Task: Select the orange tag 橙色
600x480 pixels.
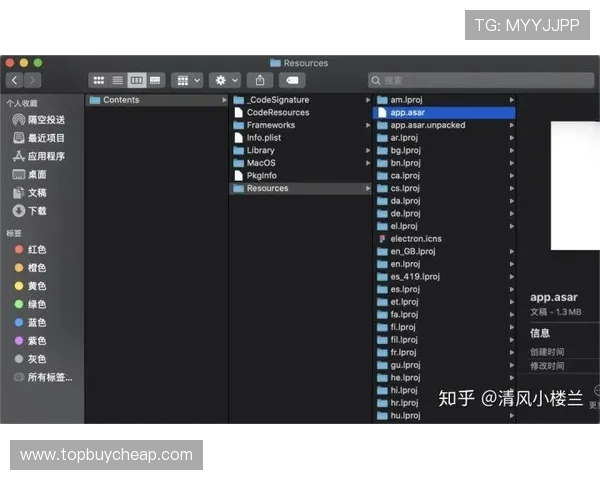Action: pyautogui.click(x=30, y=268)
